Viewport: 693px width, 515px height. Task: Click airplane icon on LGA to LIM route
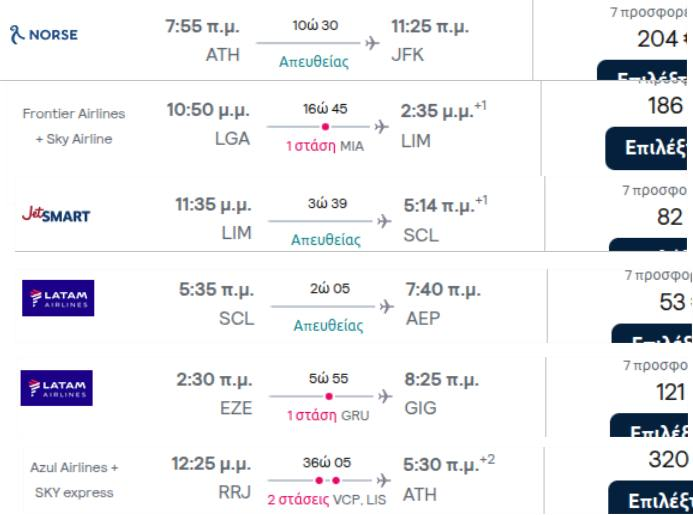381,127
